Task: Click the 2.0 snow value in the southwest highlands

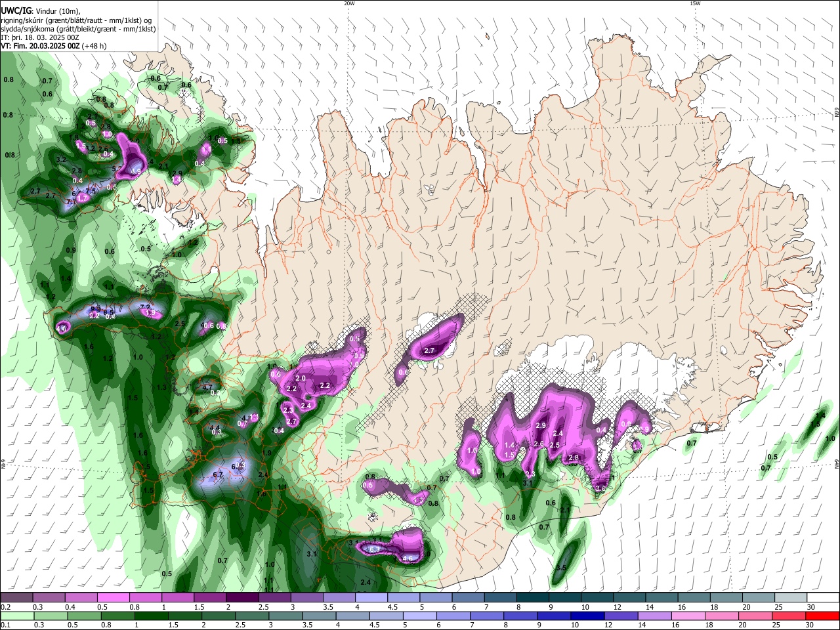Action: (x=301, y=379)
